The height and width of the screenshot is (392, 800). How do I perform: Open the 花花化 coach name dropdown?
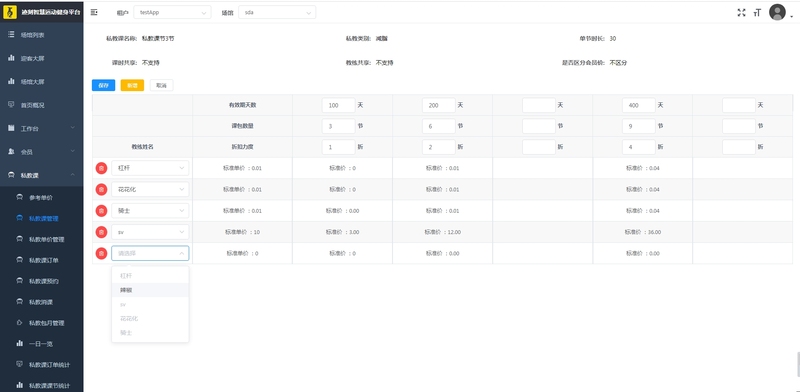click(150, 189)
